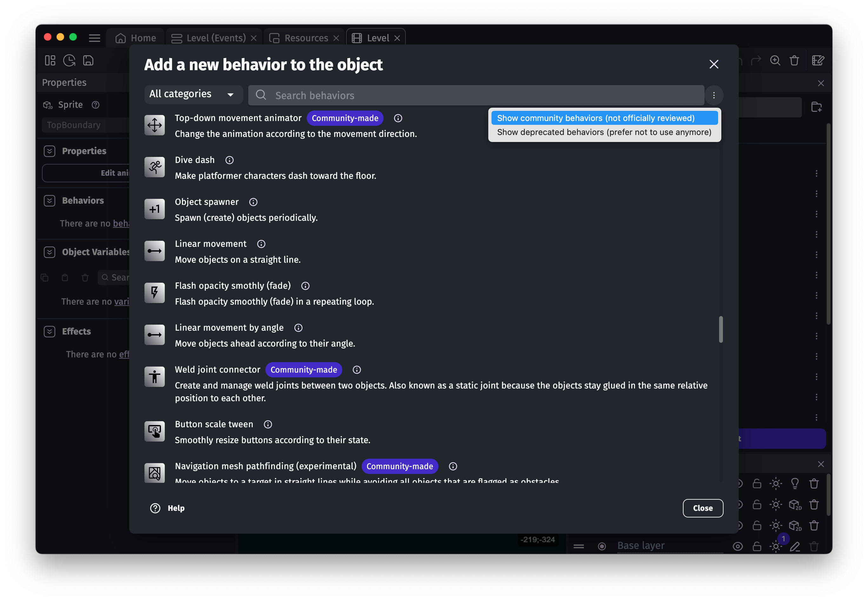Viewport: 868px width, 601px height.
Task: Open the project history clock icon
Action: (x=69, y=60)
